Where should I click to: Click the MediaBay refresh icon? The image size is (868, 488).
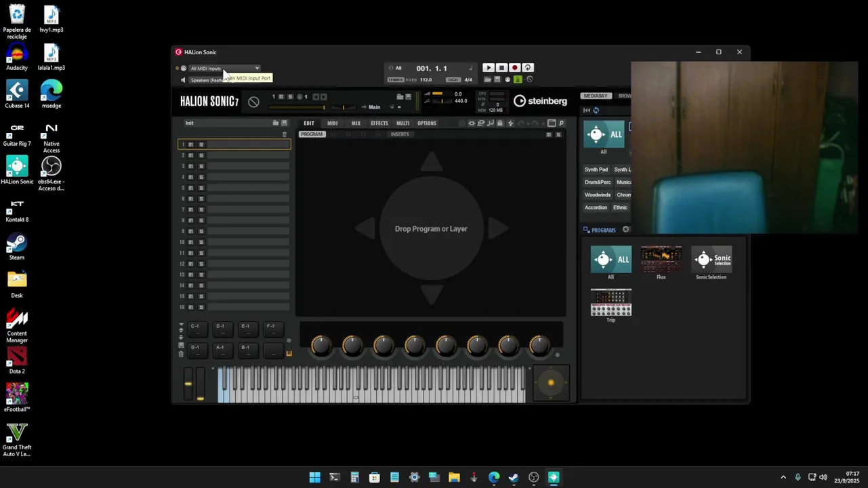(596, 110)
